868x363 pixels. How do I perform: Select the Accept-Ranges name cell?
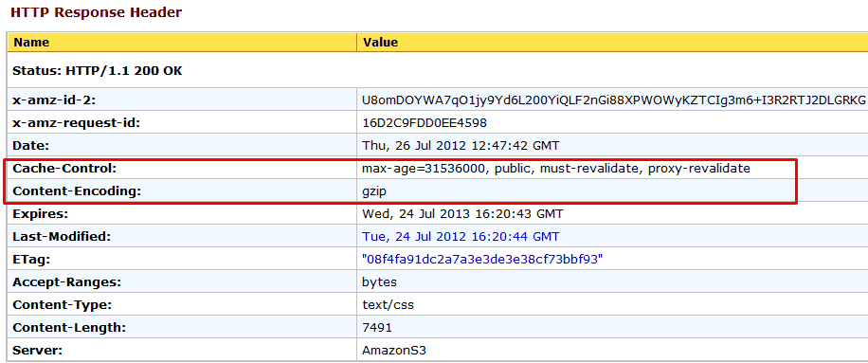point(183,282)
